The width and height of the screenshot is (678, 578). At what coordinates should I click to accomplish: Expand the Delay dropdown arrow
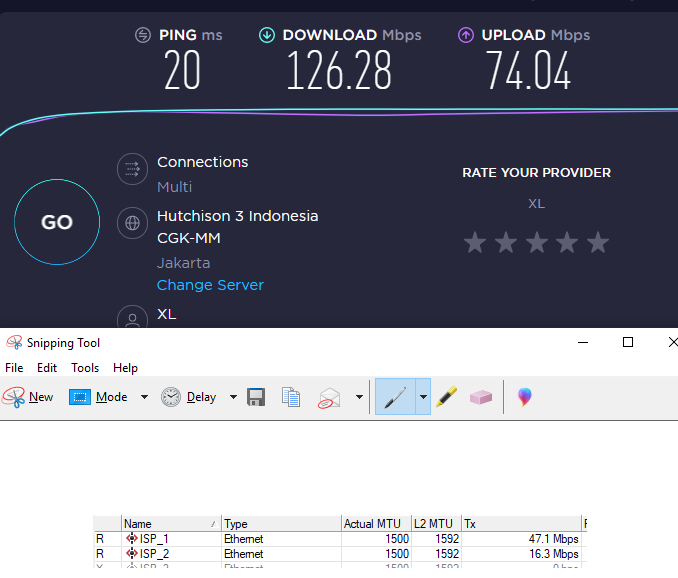point(233,397)
